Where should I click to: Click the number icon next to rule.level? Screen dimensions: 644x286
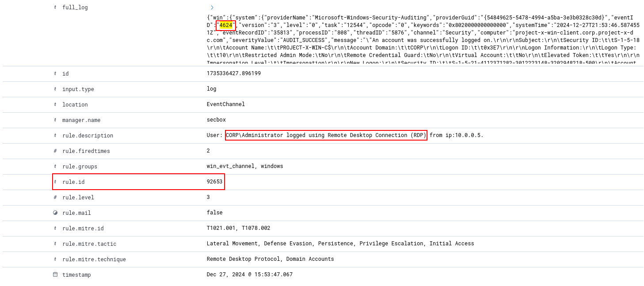[55, 197]
